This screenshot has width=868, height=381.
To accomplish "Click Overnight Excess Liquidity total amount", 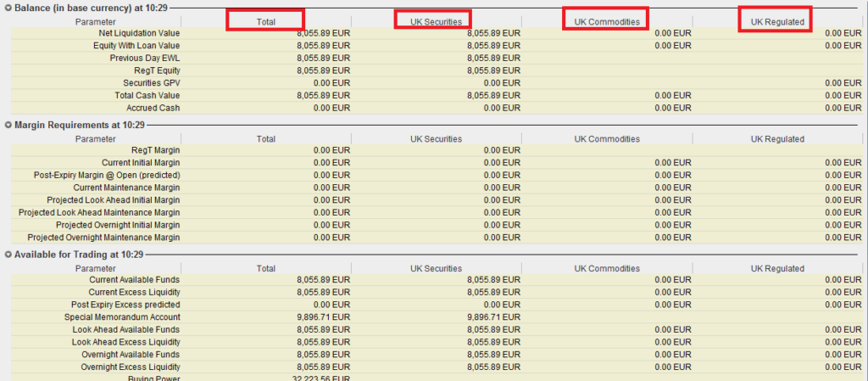I will coord(323,367).
